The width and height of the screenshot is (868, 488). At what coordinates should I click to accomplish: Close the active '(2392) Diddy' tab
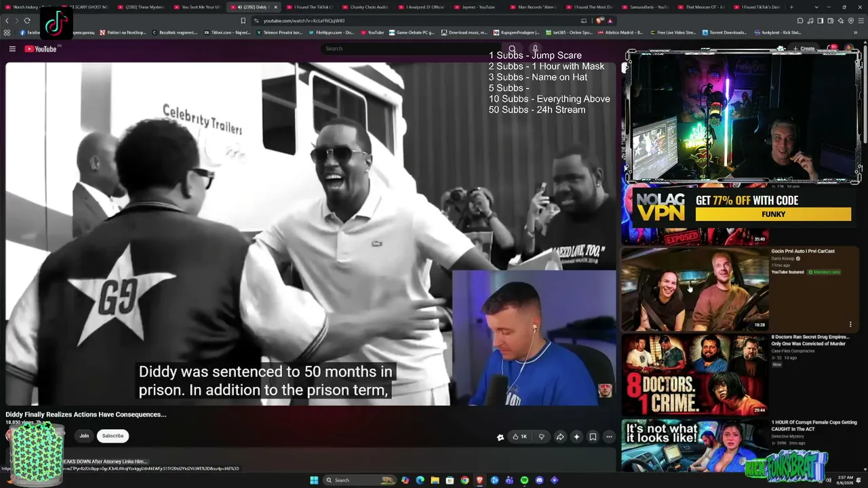coord(275,7)
